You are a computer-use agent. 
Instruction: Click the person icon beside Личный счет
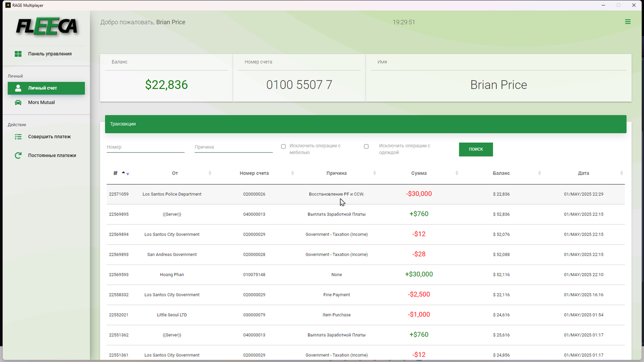pyautogui.click(x=18, y=88)
